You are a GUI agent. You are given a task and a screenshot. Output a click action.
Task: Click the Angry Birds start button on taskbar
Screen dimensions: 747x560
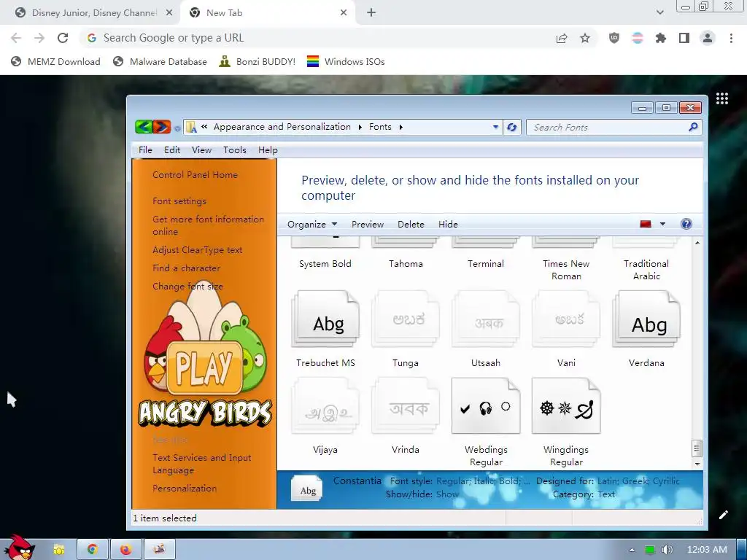point(19,548)
